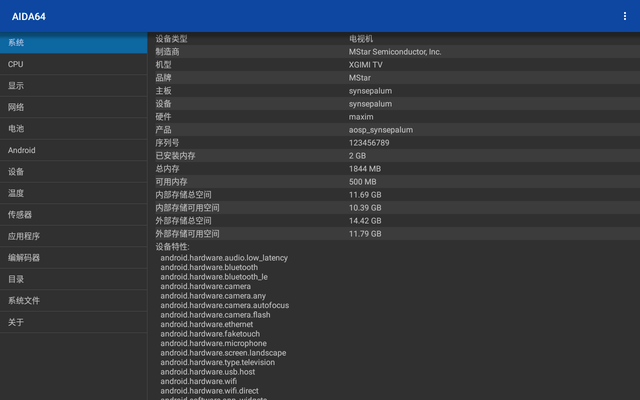
Task: Select the 编解码器 sidebar item
Action: 73,258
